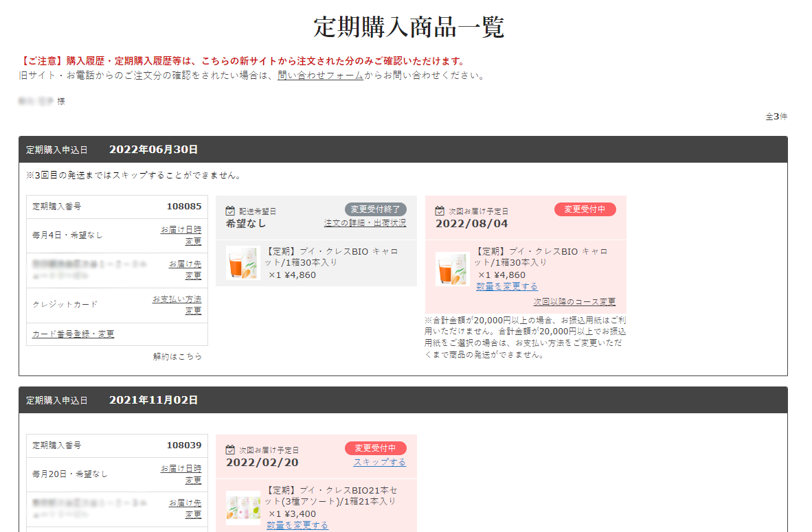Open the 問い合わせフォーム link
This screenshot has height=532, width=812.
point(320,76)
